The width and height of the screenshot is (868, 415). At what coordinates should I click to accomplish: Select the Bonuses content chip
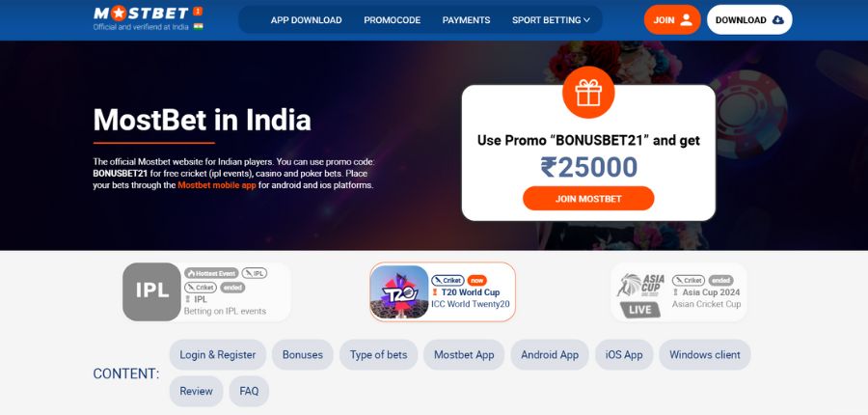[302, 354]
